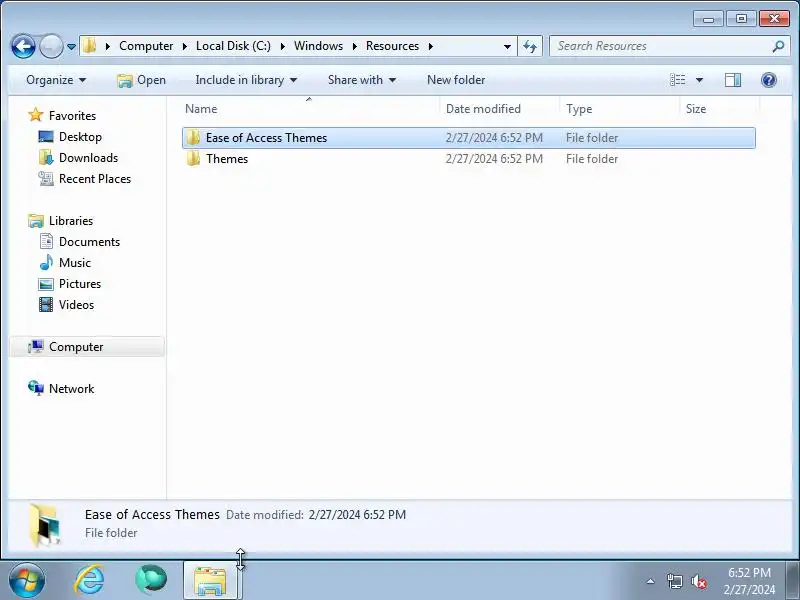Viewport: 800px width, 600px height.
Task: Click the Videos filmstrip icon
Action: click(x=46, y=305)
